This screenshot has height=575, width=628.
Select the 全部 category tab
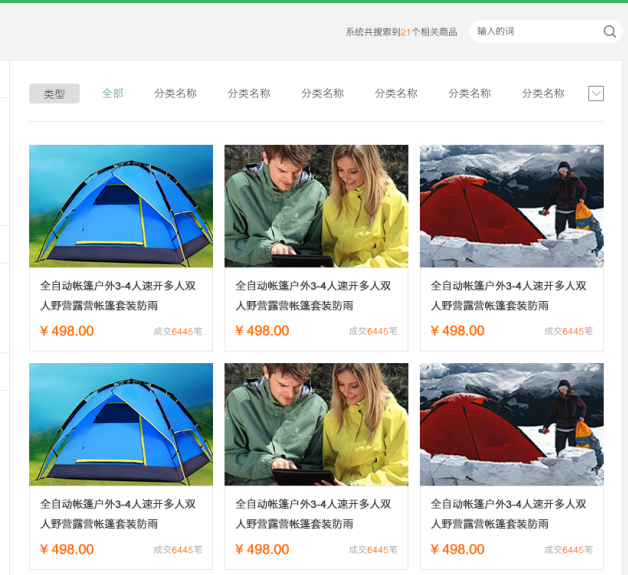pos(113,93)
